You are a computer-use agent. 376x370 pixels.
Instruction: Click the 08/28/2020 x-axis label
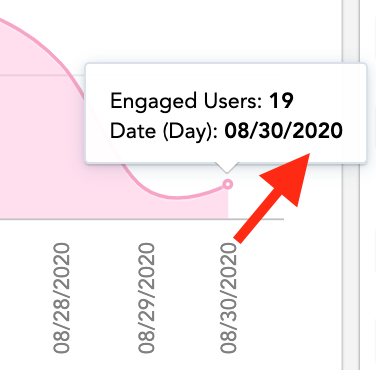tap(62, 298)
